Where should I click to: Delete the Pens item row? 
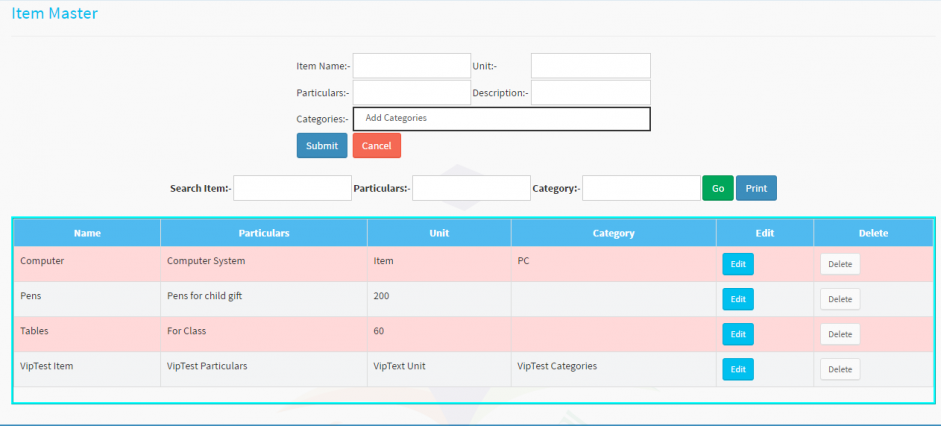pyautogui.click(x=840, y=299)
